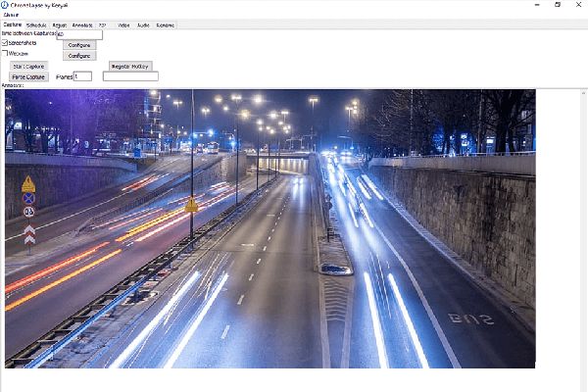Enable the Webcam checkbox

(x=5, y=53)
